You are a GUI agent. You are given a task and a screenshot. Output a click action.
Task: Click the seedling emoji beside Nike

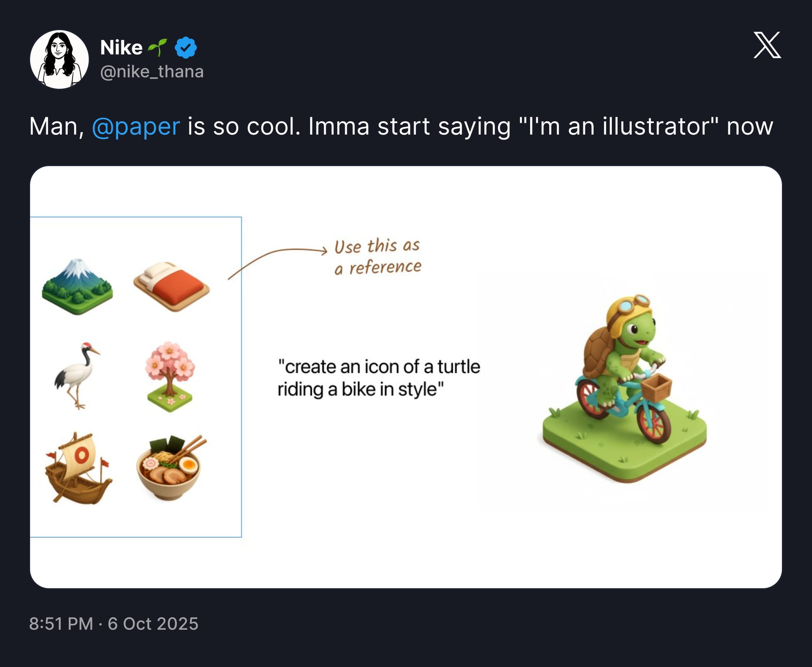pyautogui.click(x=157, y=47)
